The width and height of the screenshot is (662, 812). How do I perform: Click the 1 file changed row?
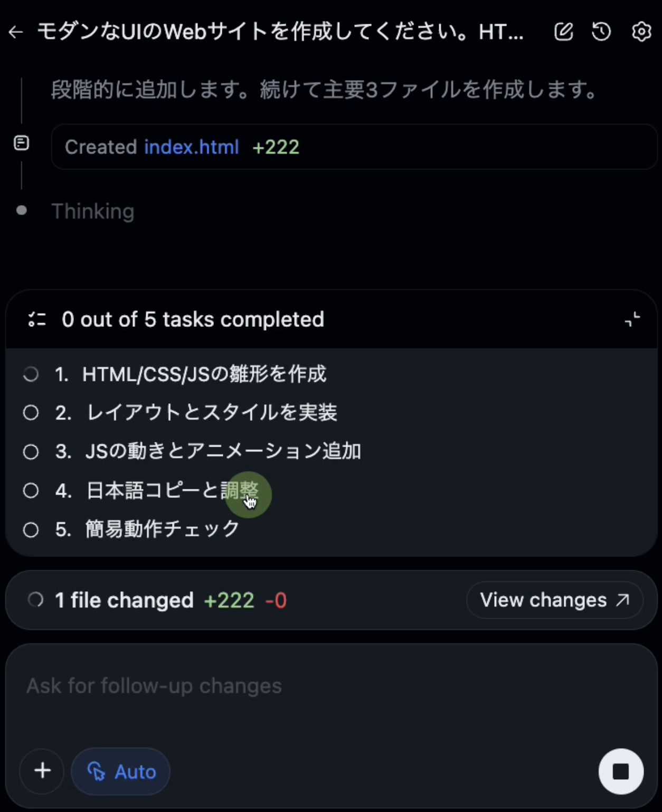click(x=124, y=600)
